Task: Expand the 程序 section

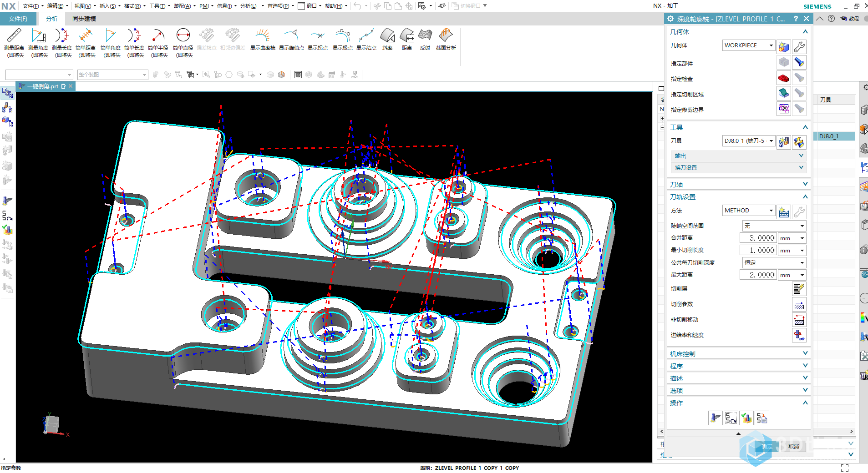Action: (x=738, y=366)
